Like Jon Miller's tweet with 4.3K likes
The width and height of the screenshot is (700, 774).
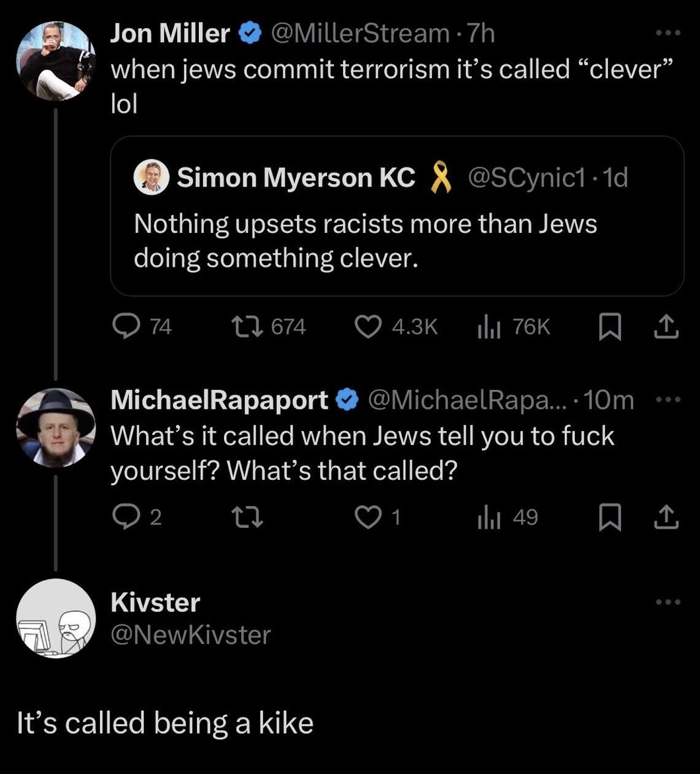[x=368, y=326]
